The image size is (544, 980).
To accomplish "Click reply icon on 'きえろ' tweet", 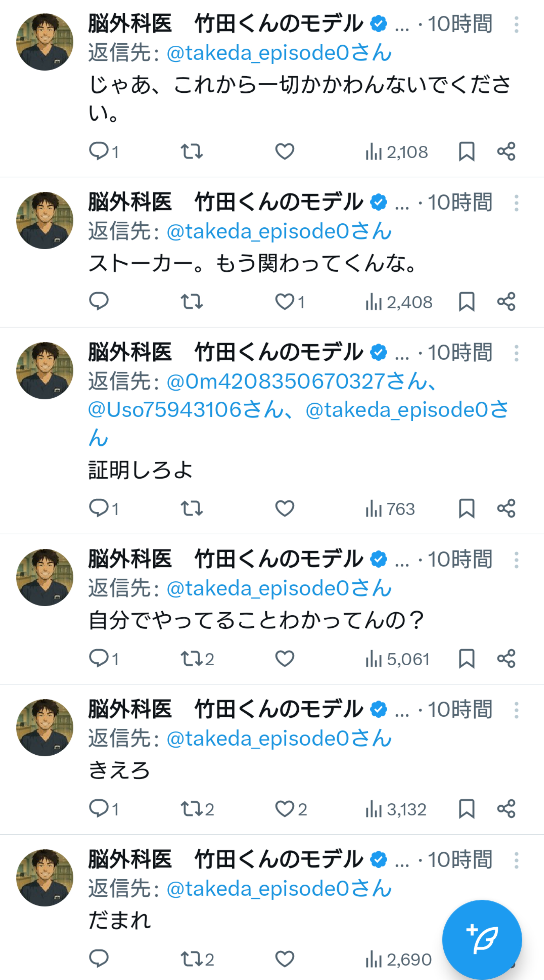I will (99, 809).
